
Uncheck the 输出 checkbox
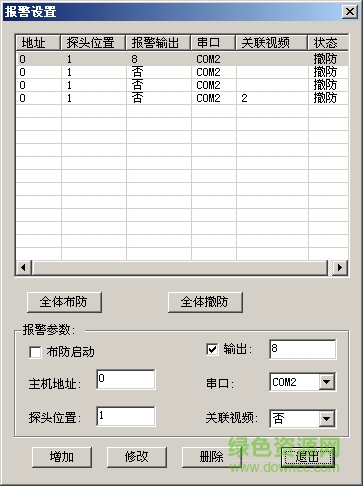212,349
